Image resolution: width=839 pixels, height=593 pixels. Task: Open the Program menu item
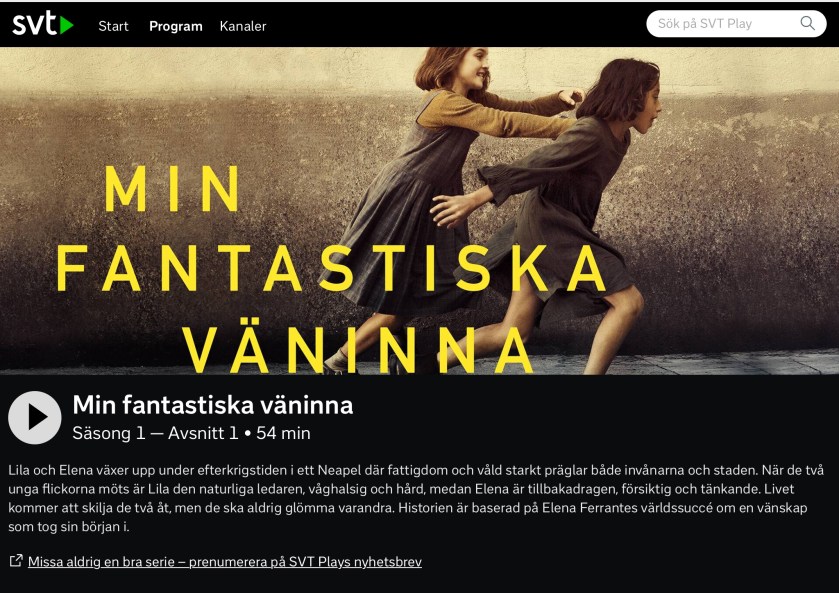176,26
